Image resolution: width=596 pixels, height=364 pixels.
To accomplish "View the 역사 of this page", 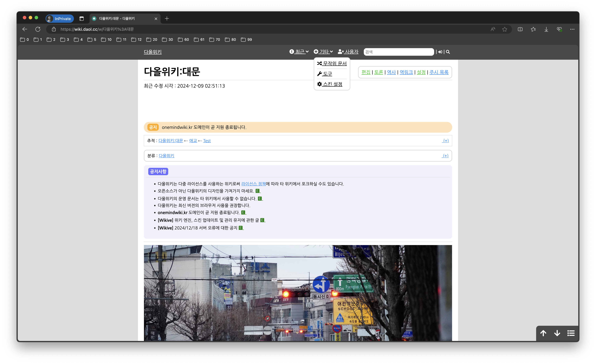I will [x=391, y=72].
